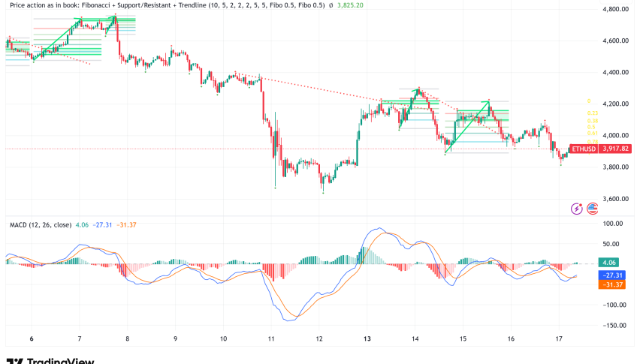Image resolution: width=640 pixels, height=364 pixels.
Task: Click date 13 on the time axis
Action: click(367, 338)
